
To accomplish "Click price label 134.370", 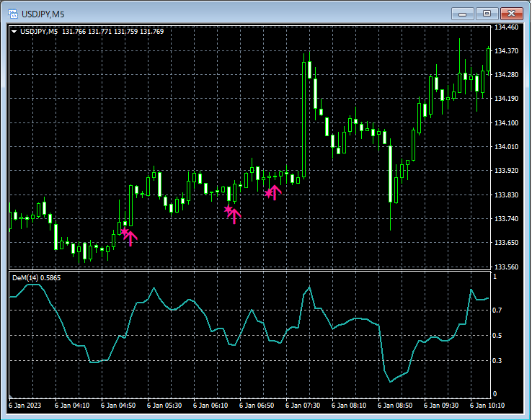I will click(x=507, y=51).
